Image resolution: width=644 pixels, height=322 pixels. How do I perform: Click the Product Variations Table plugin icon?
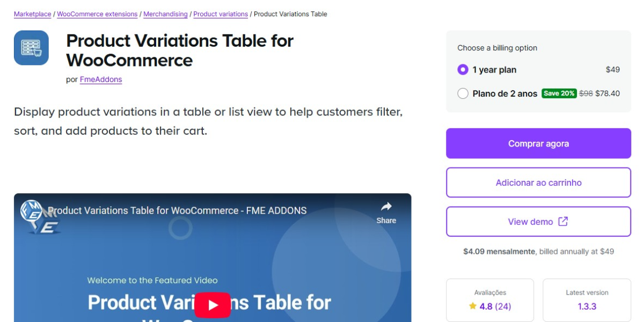31,48
